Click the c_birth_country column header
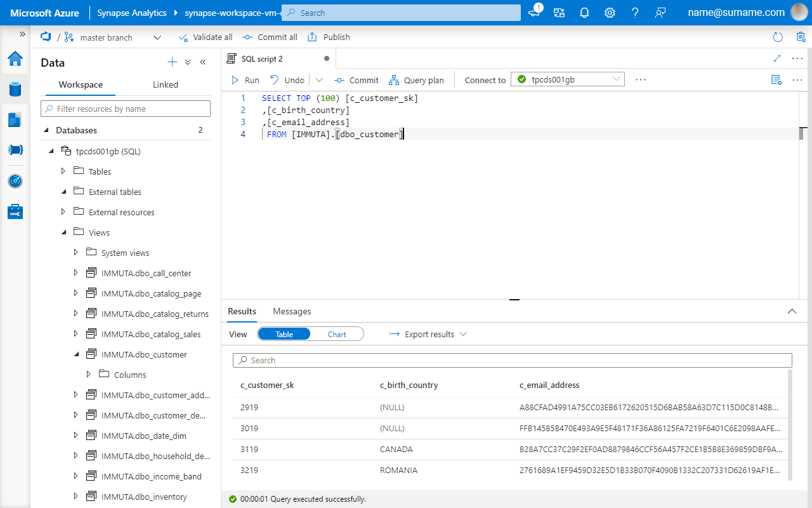The image size is (812, 508). coord(409,385)
